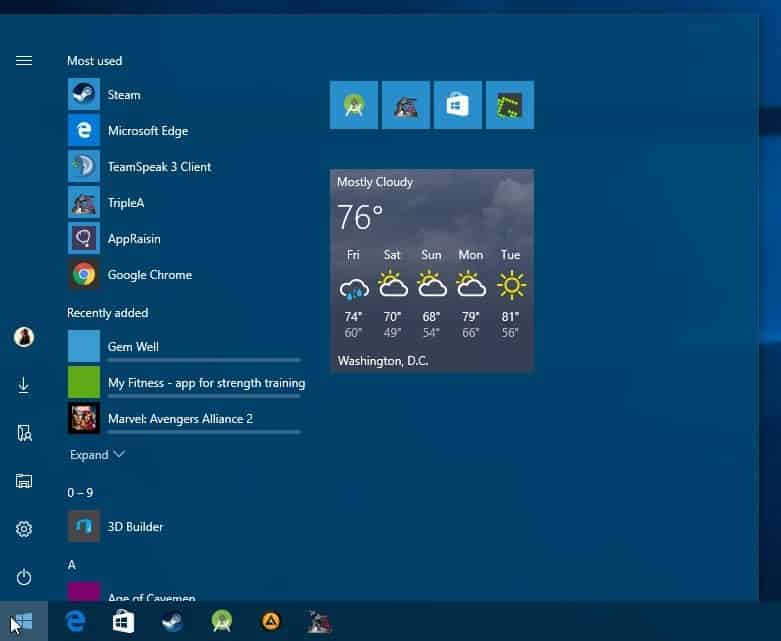Click the Gem Well blue icon

(84, 346)
